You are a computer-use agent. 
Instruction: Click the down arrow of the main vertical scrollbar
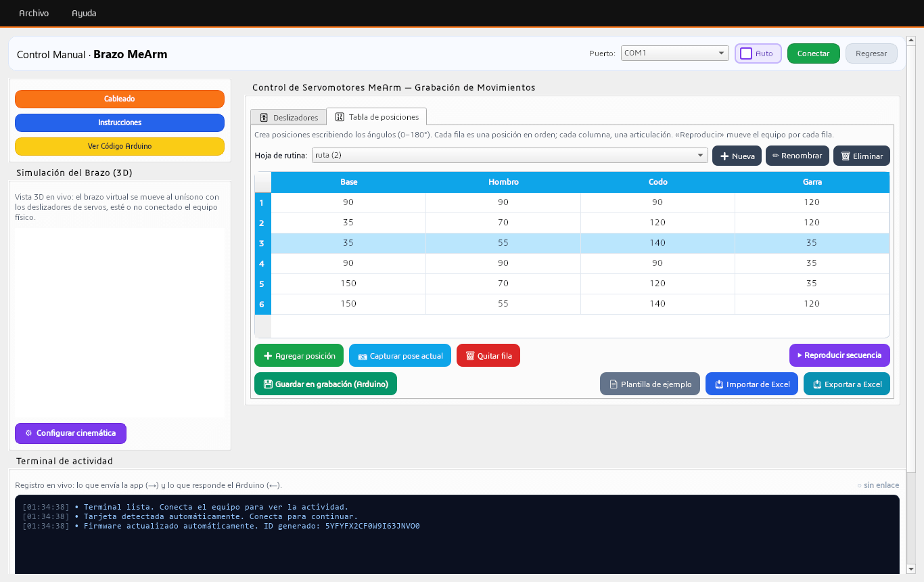point(911,569)
